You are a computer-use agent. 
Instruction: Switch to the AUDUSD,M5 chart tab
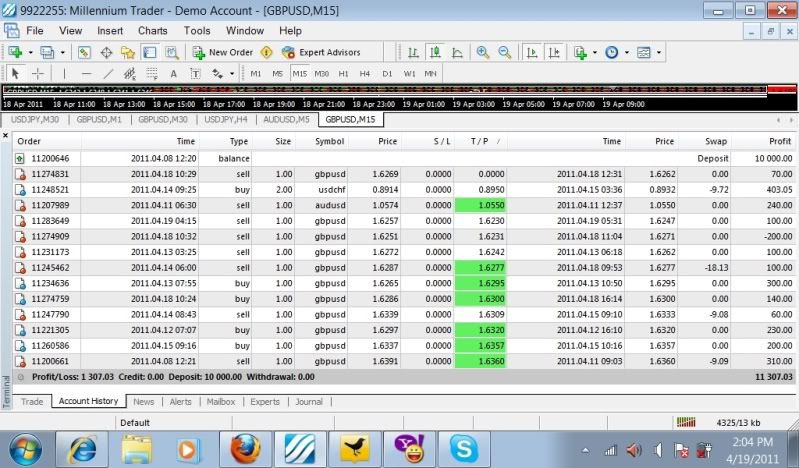tap(286, 119)
